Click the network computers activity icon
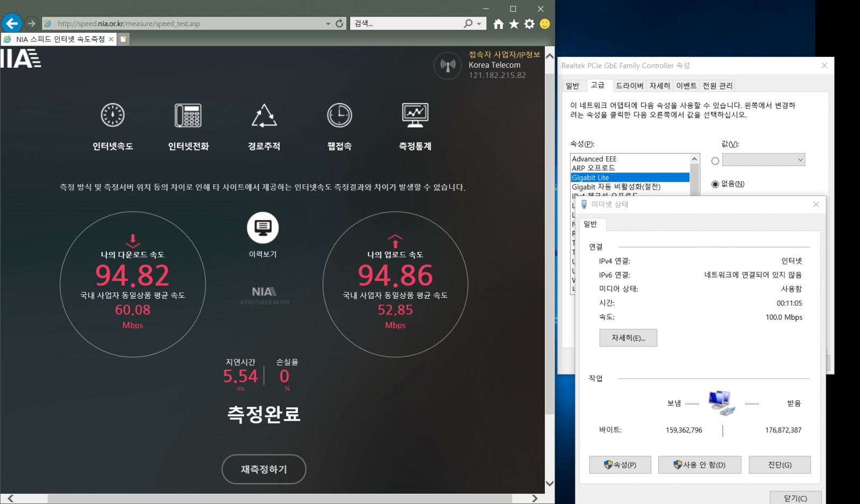 pyautogui.click(x=722, y=403)
